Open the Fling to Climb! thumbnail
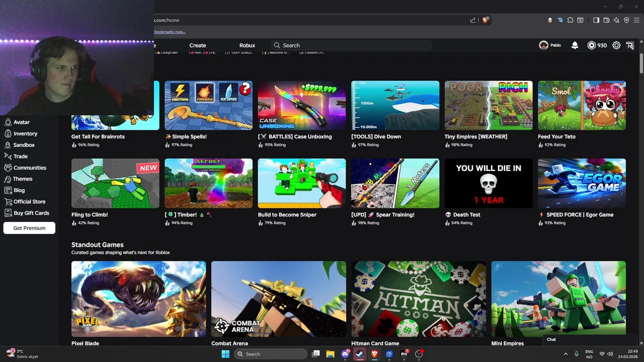Image resolution: width=644 pixels, height=362 pixels. point(115,184)
